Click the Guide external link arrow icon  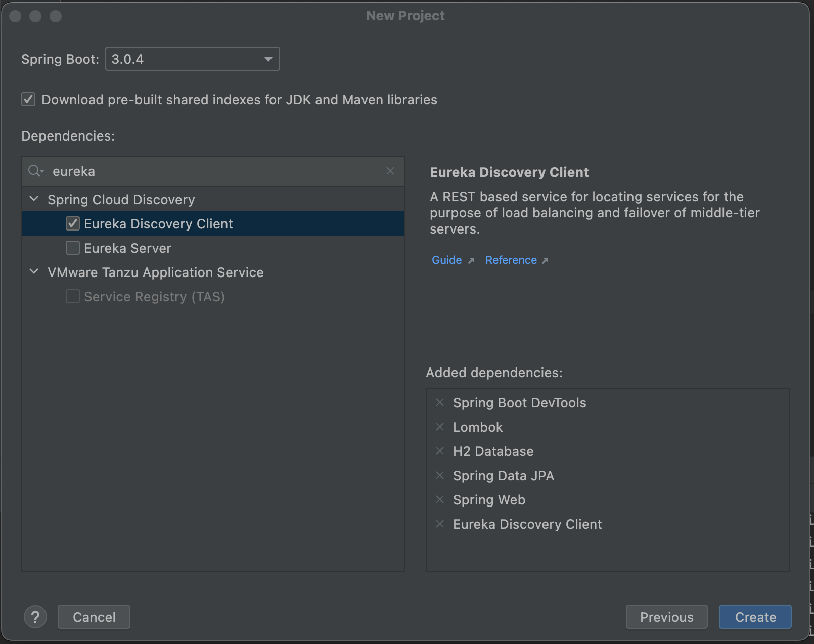(x=471, y=260)
